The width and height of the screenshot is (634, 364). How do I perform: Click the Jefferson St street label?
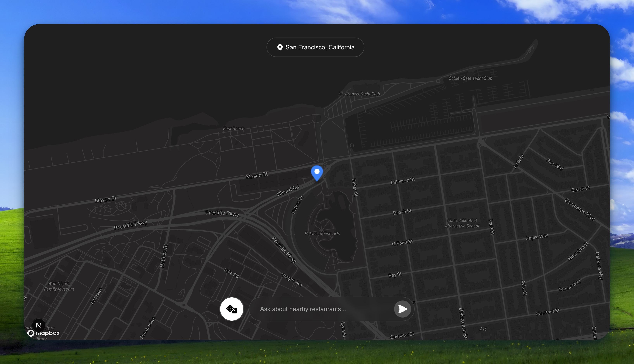pos(402,181)
